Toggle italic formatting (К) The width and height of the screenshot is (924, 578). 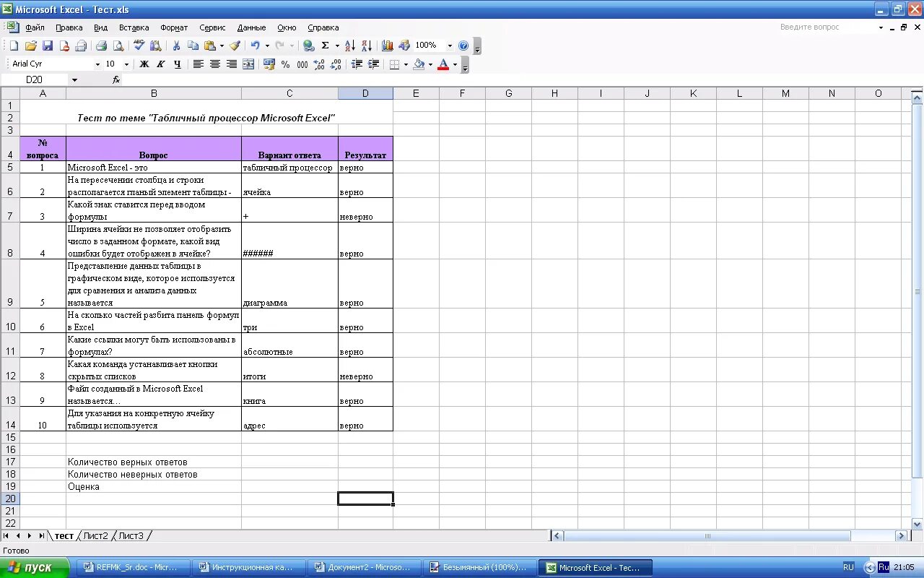point(161,64)
